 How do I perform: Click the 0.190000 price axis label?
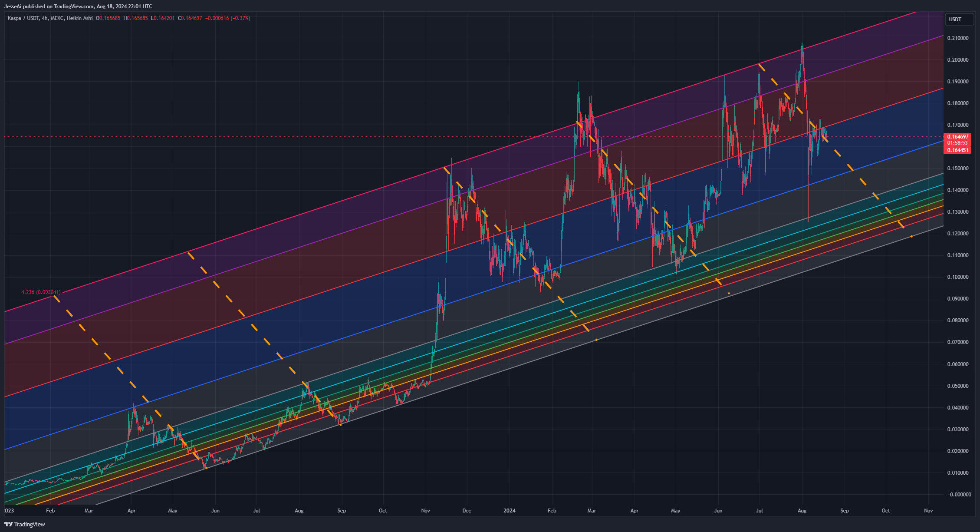click(x=957, y=82)
